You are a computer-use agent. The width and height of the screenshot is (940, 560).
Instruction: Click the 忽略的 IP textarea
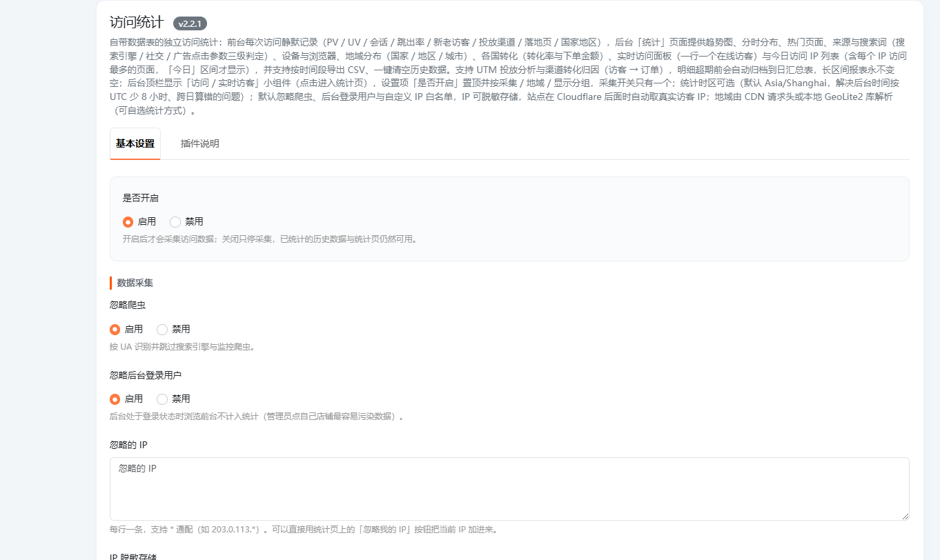pos(509,489)
